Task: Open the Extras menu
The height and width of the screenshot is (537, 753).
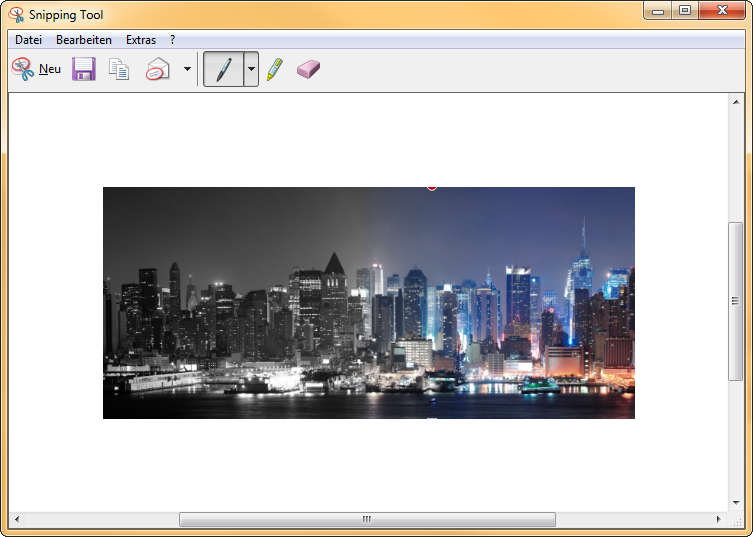Action: point(141,40)
